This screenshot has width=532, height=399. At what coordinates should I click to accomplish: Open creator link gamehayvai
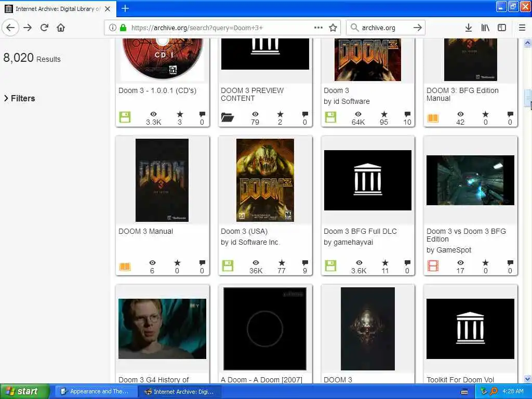[353, 242]
